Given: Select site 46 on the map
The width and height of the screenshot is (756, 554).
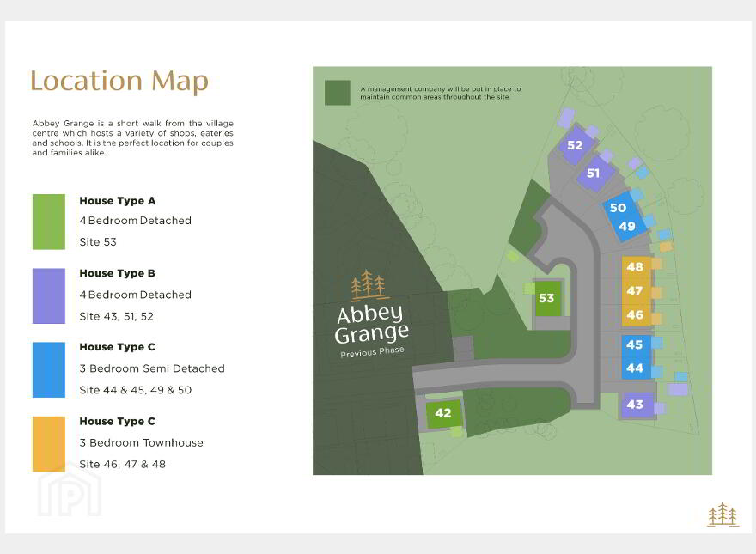Looking at the screenshot, I should coord(636,315).
